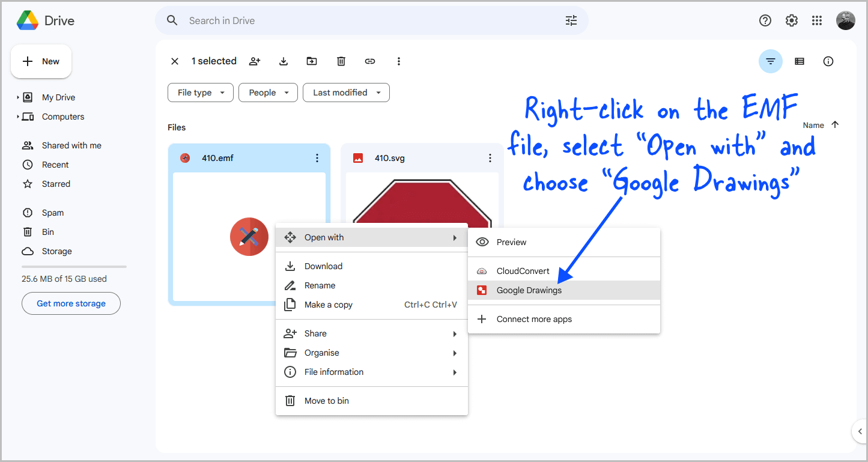Open the help question mark icon

(x=765, y=20)
